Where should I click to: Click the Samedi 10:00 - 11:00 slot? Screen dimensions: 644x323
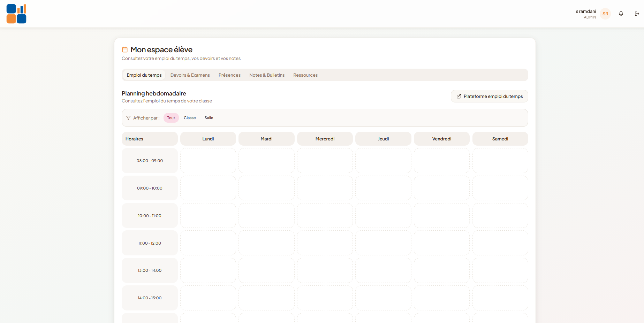(x=500, y=216)
